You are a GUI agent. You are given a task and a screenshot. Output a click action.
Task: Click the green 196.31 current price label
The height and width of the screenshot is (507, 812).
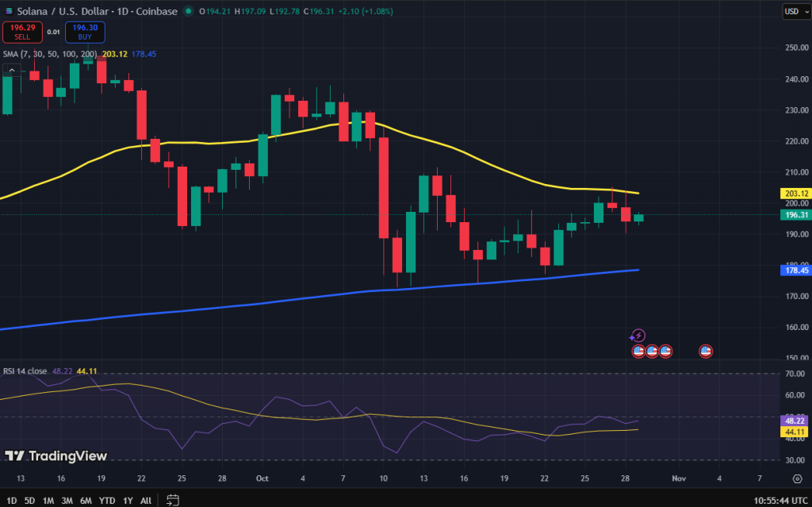796,214
